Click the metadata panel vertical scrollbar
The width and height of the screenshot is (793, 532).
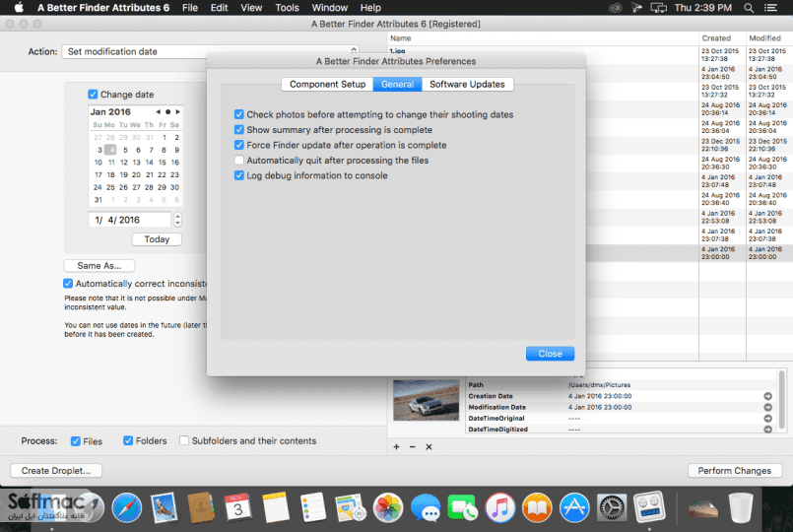[x=782, y=400]
